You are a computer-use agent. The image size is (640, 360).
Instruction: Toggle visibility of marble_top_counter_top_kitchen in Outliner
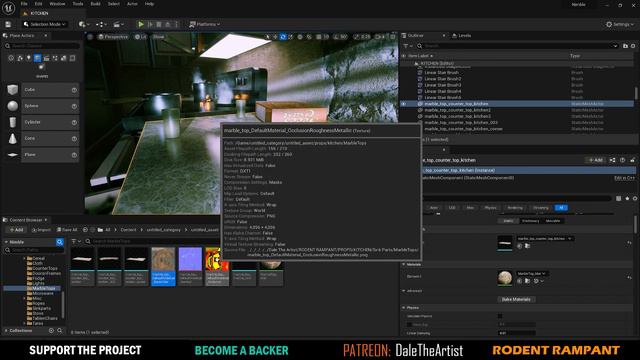tap(404, 104)
